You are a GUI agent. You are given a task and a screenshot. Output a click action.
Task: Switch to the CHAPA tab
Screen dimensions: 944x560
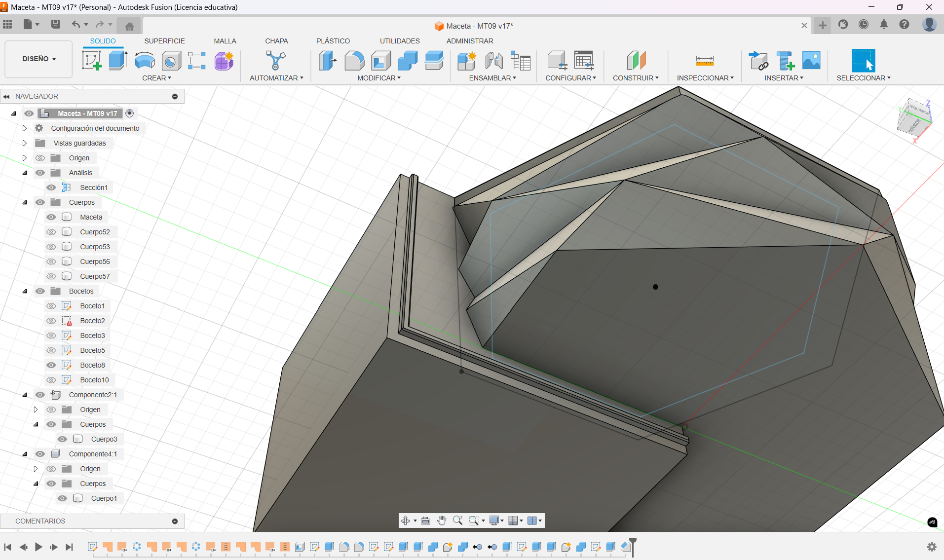coord(276,41)
